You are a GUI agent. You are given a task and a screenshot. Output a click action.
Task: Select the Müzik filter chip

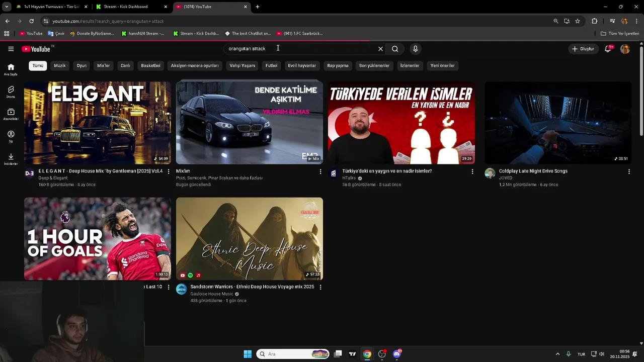(60, 65)
